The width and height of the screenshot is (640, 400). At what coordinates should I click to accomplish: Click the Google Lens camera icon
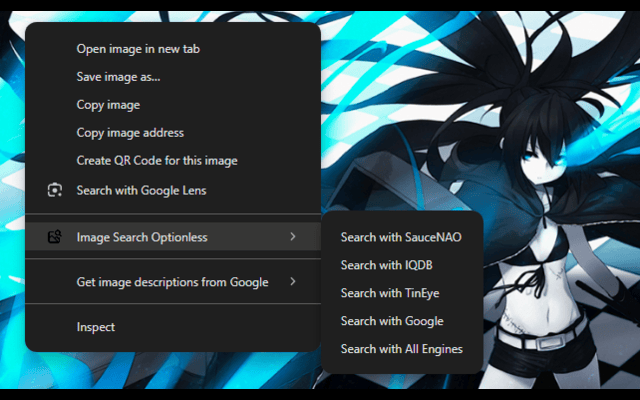tap(55, 190)
